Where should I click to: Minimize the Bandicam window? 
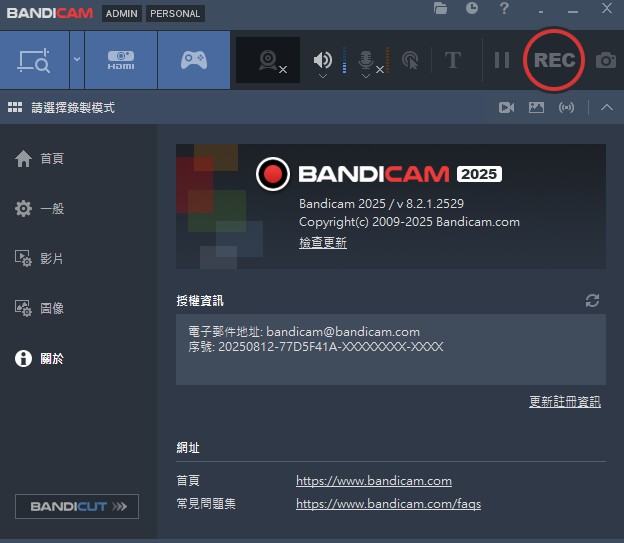pos(573,12)
